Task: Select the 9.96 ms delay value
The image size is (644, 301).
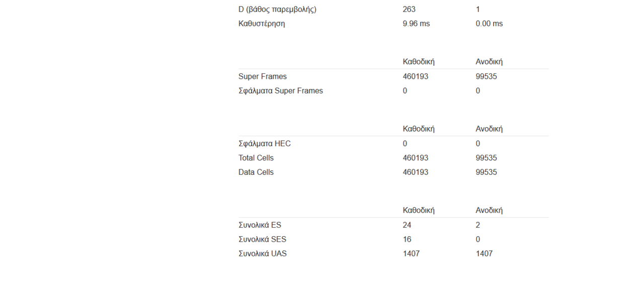Action: pos(416,24)
